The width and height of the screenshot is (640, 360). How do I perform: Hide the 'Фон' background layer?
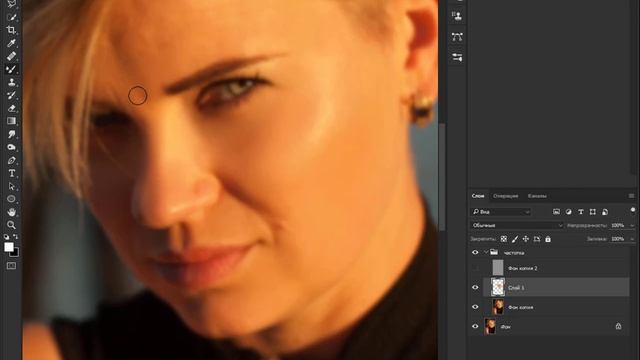click(x=475, y=327)
